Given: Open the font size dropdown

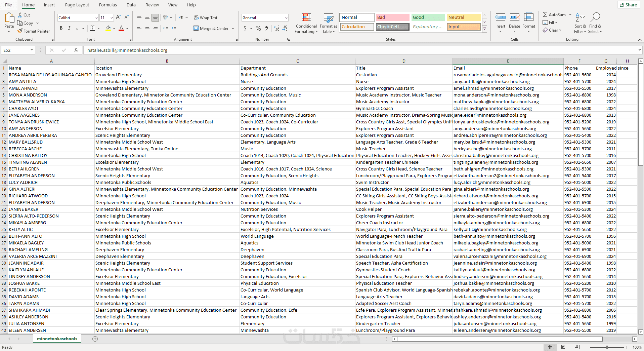Looking at the screenshot, I should tap(112, 18).
